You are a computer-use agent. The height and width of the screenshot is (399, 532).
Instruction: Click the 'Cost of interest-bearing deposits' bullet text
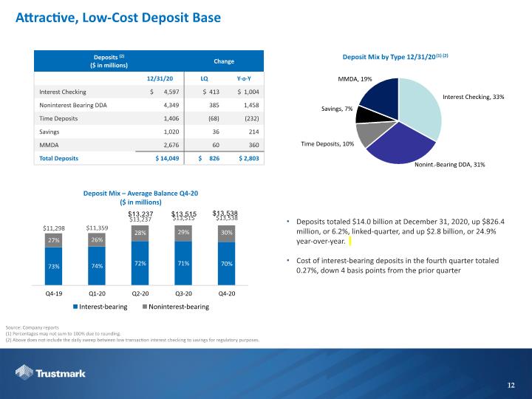(x=398, y=266)
